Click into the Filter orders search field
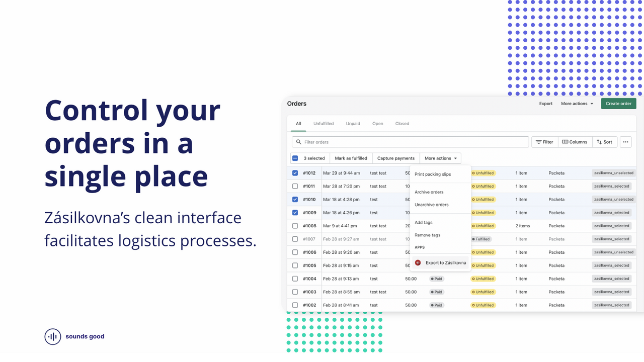The width and height of the screenshot is (644, 362). [x=410, y=142]
